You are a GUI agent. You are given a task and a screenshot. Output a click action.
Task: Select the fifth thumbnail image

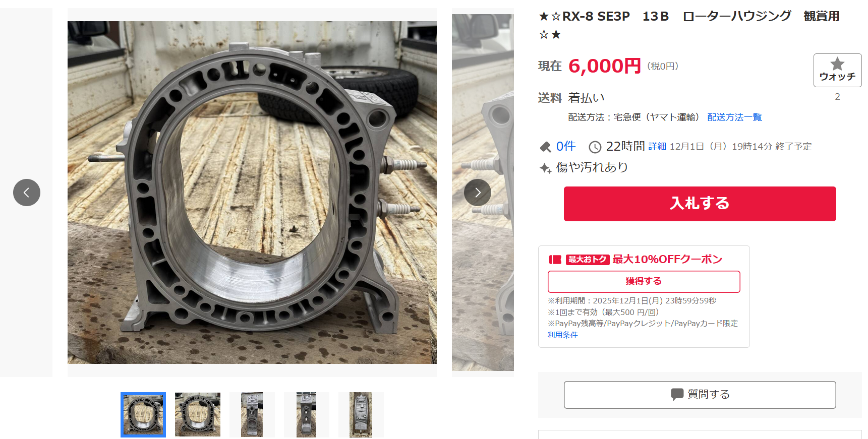pyautogui.click(x=361, y=415)
